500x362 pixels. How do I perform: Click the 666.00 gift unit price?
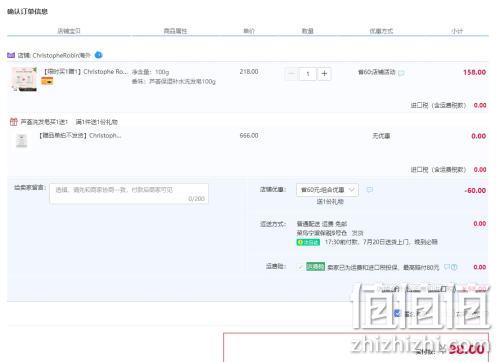(249, 136)
